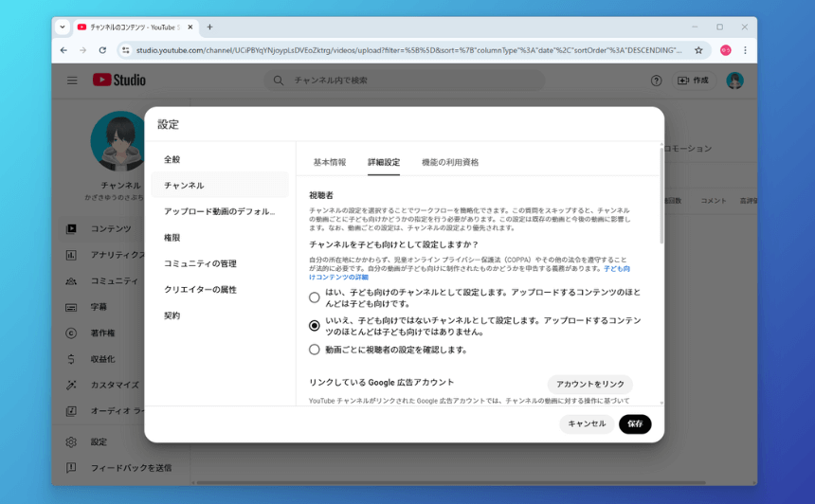
Task: Click the アカウントをリンク button
Action: [590, 384]
